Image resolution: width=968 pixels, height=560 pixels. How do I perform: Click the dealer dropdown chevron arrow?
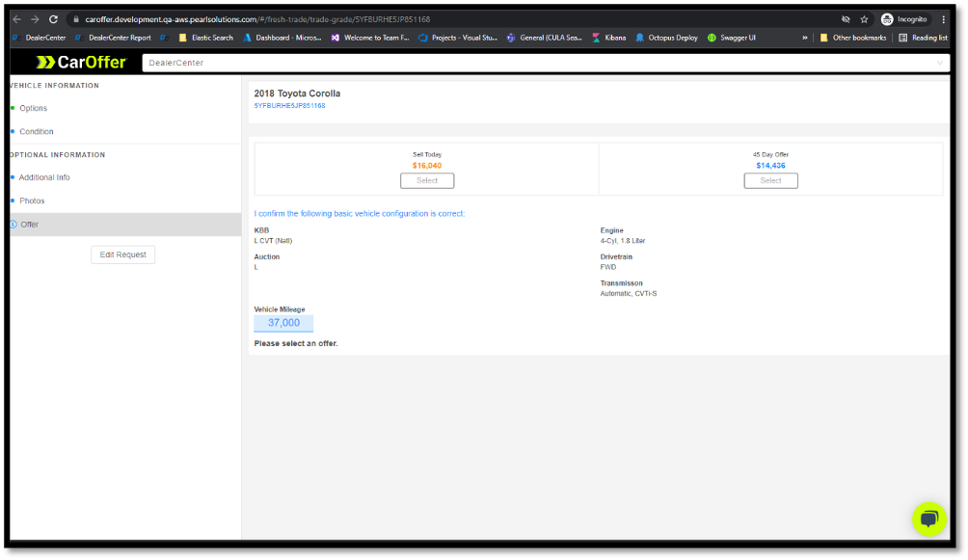(x=939, y=63)
